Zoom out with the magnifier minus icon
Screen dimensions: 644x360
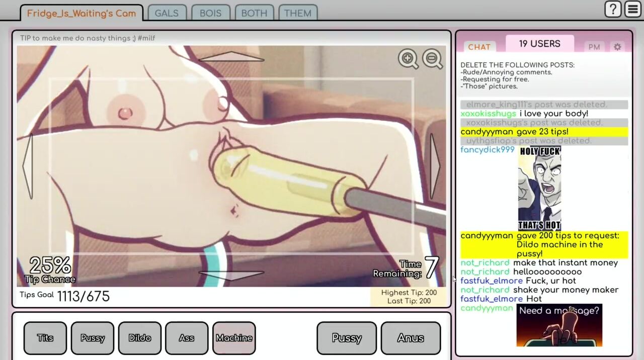(x=432, y=59)
